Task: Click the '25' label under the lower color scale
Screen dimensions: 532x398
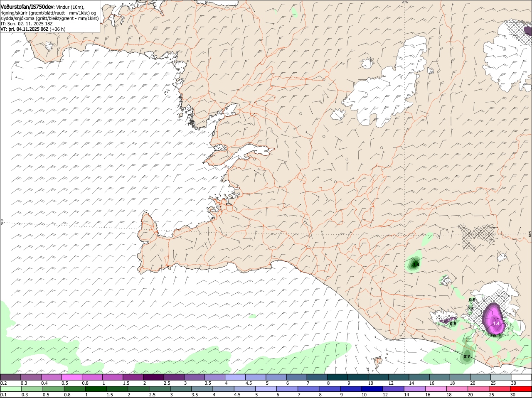Action: point(491,395)
